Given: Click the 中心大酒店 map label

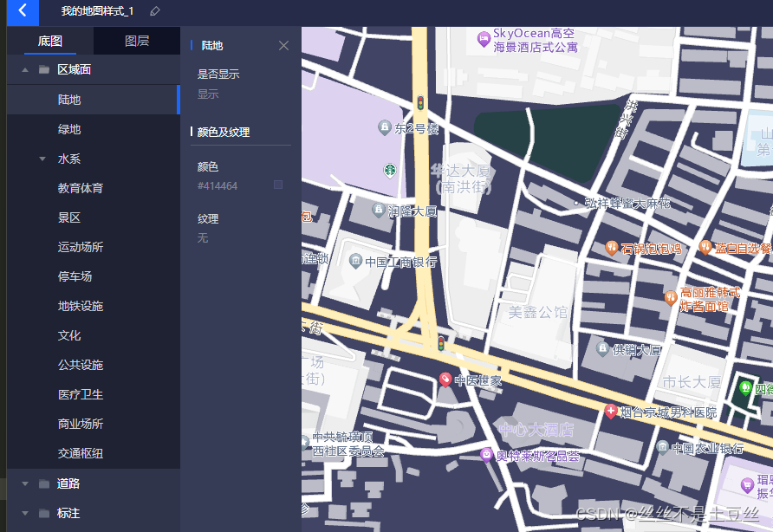Looking at the screenshot, I should pos(536,430).
